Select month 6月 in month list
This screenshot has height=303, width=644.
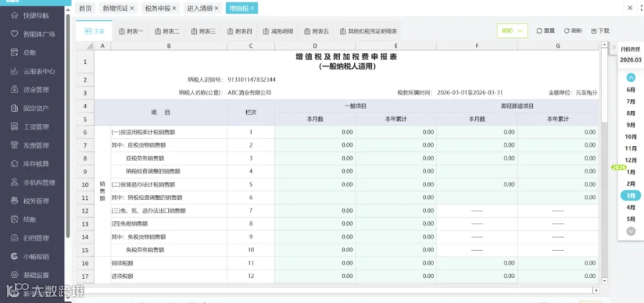coord(631,90)
